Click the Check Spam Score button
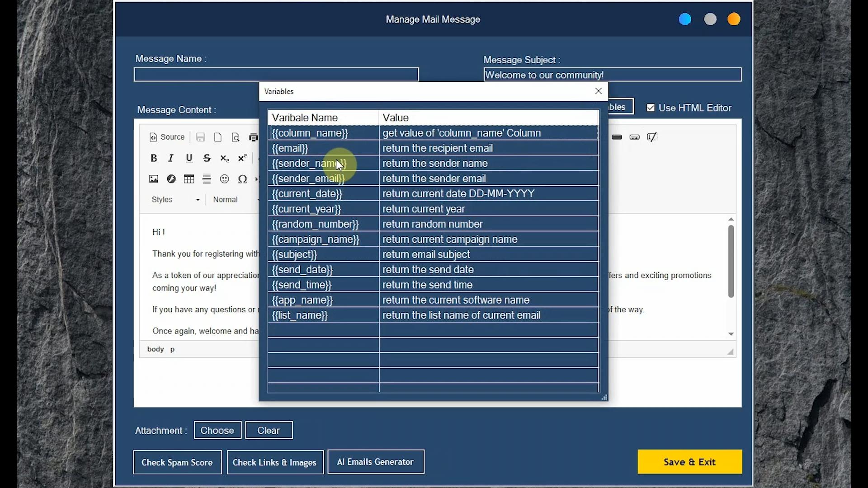868x488 pixels. coord(177,462)
